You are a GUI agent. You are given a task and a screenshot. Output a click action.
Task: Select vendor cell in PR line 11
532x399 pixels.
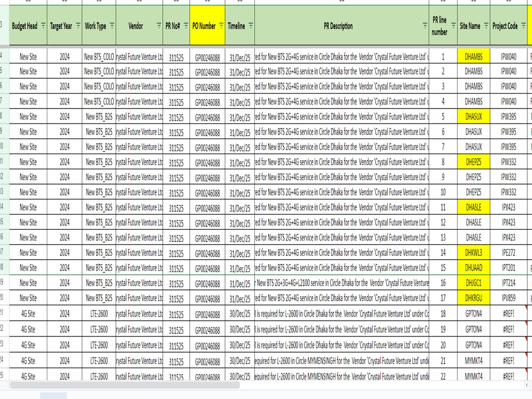pos(139,207)
